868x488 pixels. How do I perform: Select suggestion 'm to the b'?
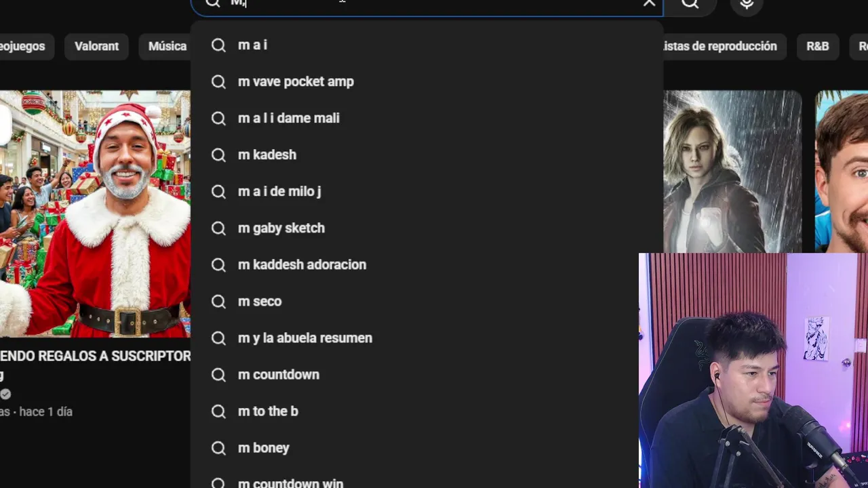click(427, 411)
